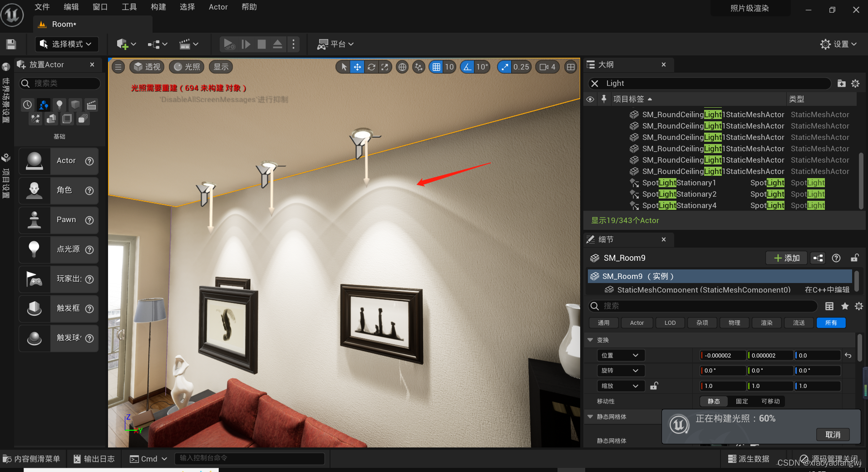
Task: Show only favorite properties with the star
Action: click(845, 306)
